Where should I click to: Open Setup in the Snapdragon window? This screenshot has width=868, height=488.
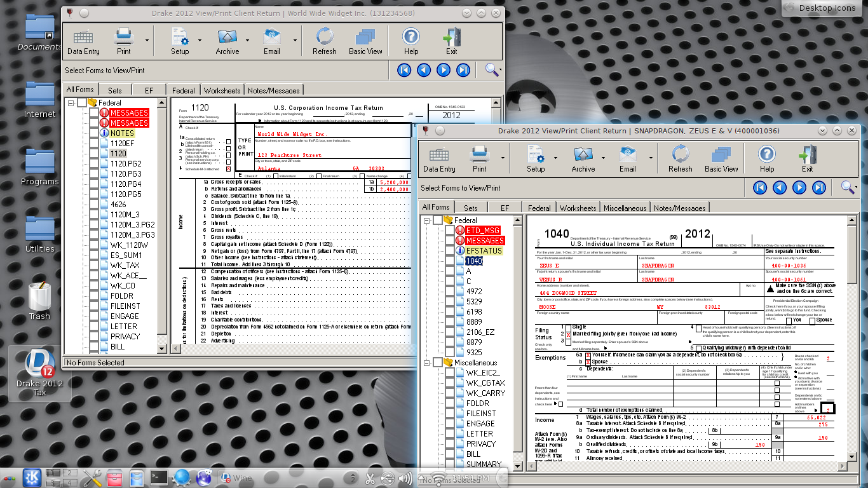(536, 159)
